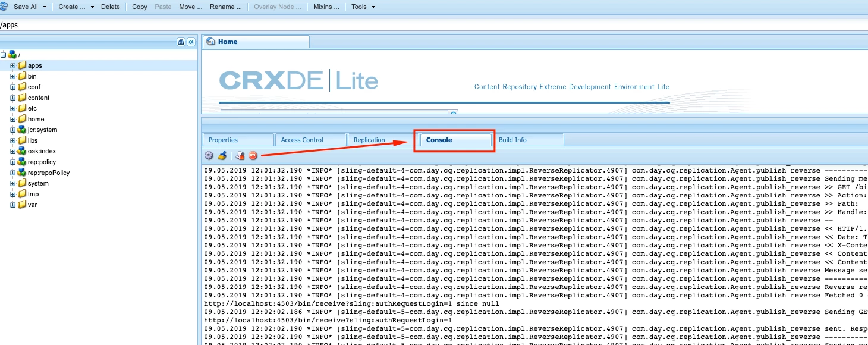
Task: Click the apps folder icon
Action: coord(22,65)
